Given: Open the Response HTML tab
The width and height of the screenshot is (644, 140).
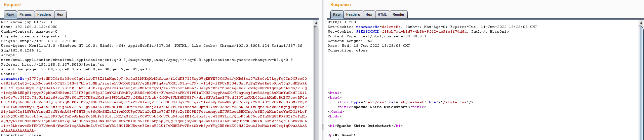Looking at the screenshot, I should tap(382, 14).
